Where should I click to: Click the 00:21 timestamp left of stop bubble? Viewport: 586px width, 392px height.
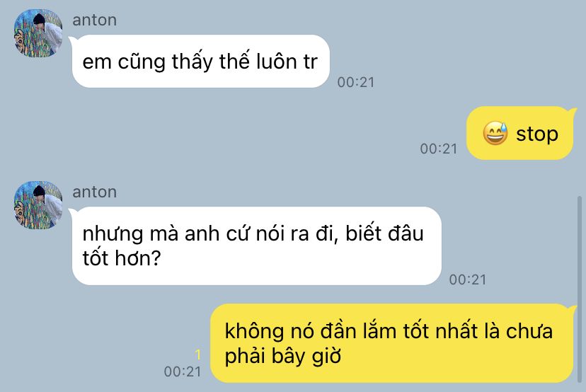(x=439, y=149)
